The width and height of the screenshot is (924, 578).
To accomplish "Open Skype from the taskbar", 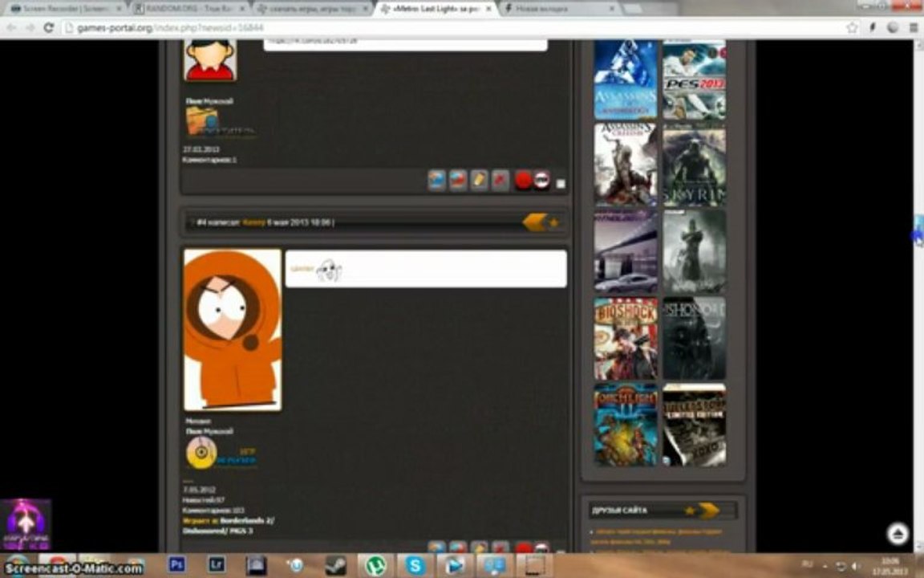I will click(415, 566).
